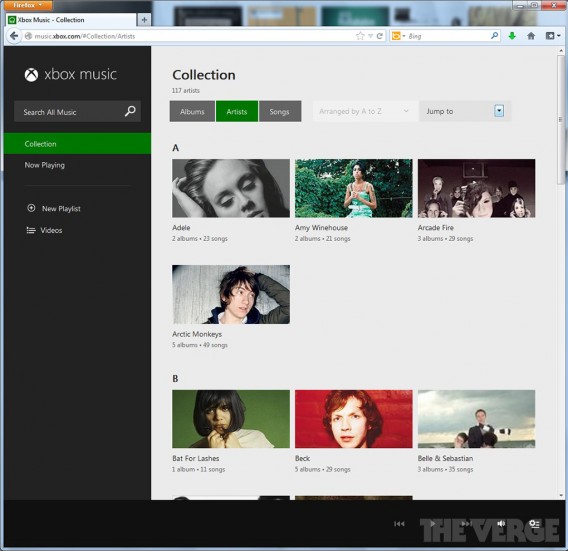The width and height of the screenshot is (568, 551).
Task: Click the scrollbar down arrow
Action: (561, 495)
